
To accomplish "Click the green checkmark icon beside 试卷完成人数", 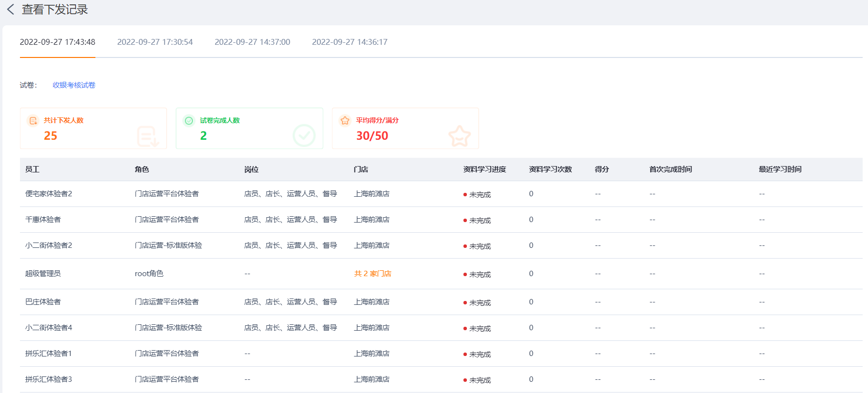I will click(189, 121).
